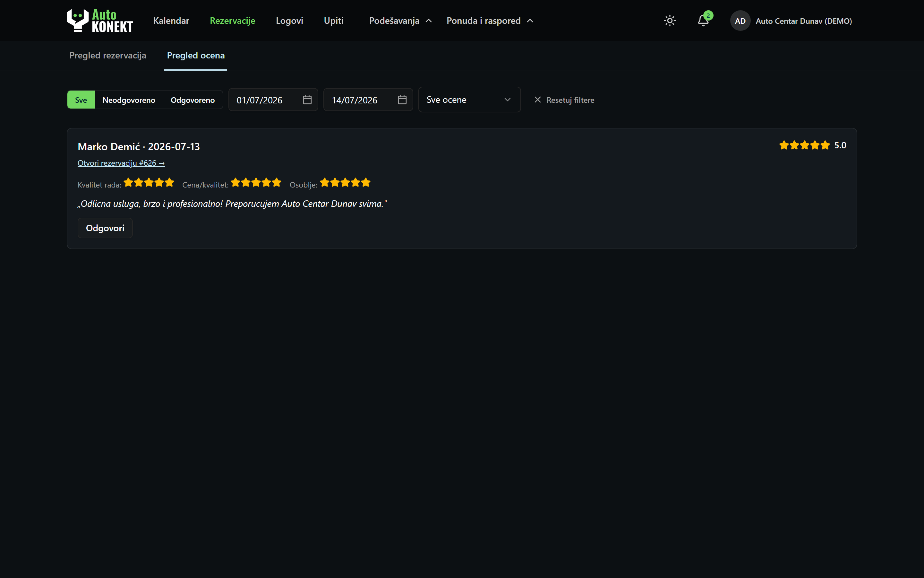Click the AD user avatar
The height and width of the screenshot is (578, 924).
[740, 21]
